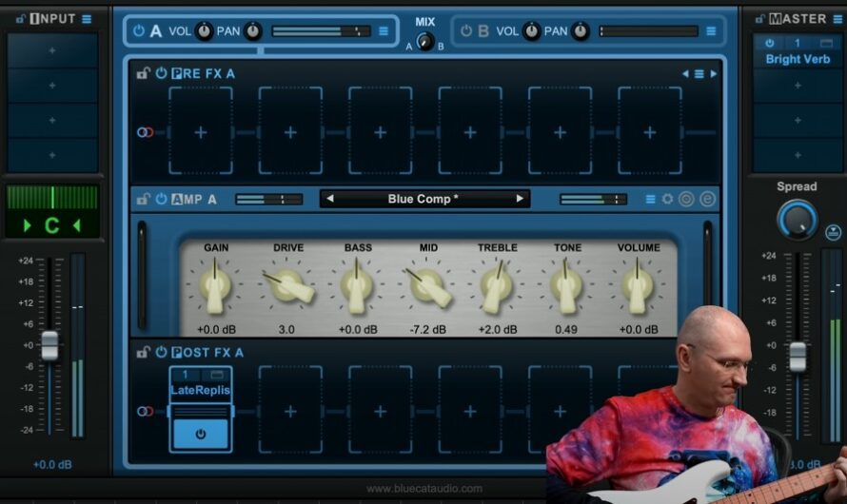847x504 pixels.
Task: Click POST FX A link chains icon
Action: [x=145, y=411]
